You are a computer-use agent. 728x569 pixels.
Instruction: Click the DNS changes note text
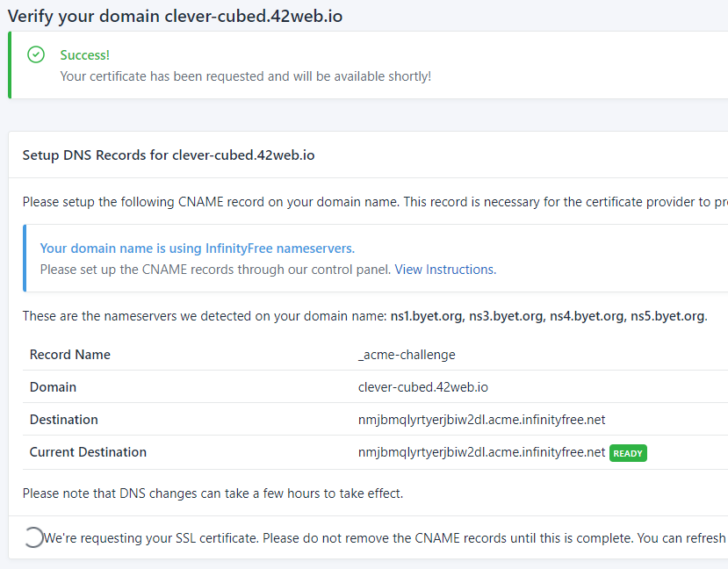213,493
